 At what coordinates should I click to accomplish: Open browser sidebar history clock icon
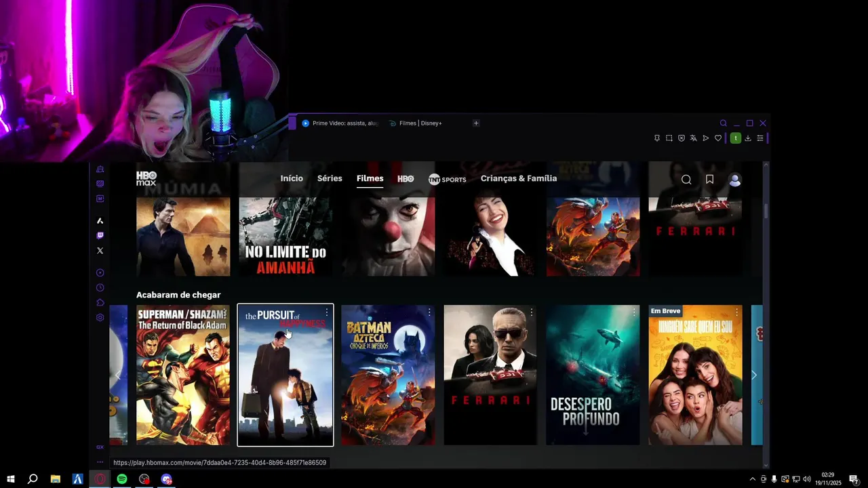[100, 287]
